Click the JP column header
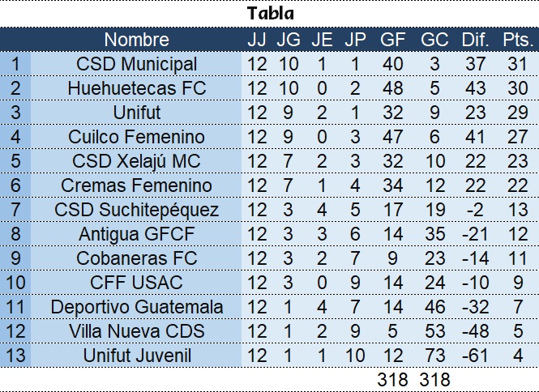539x392 pixels. point(355,39)
